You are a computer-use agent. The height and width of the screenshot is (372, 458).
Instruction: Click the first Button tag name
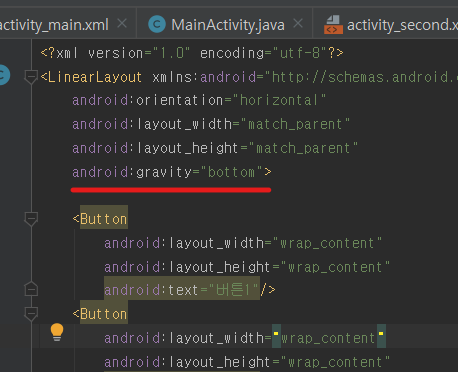(x=103, y=219)
